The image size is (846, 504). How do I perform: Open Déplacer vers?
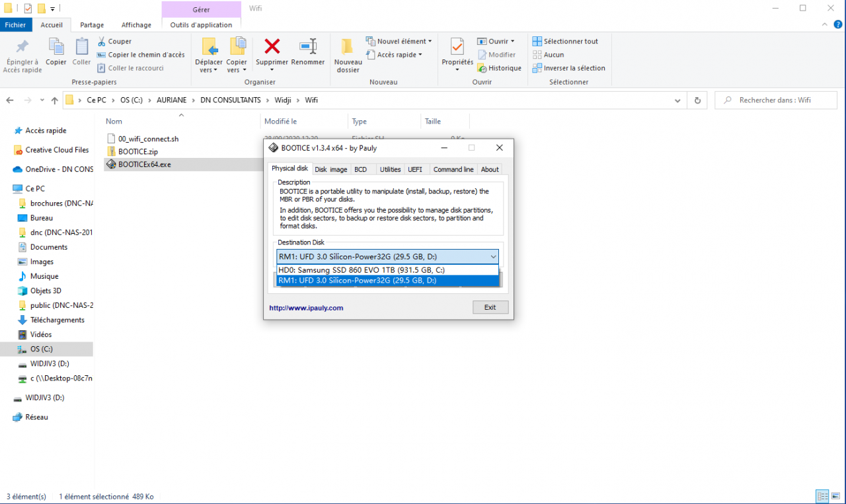(209, 55)
